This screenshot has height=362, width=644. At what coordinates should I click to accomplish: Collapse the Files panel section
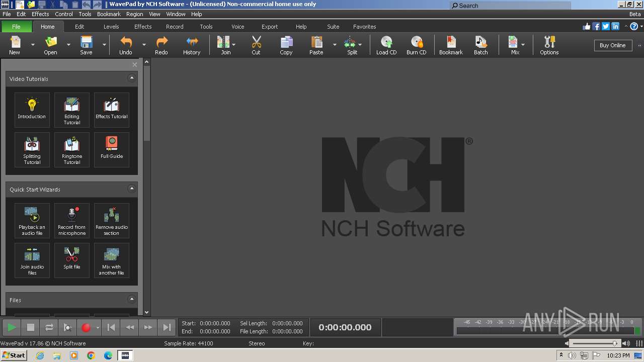tap(132, 299)
